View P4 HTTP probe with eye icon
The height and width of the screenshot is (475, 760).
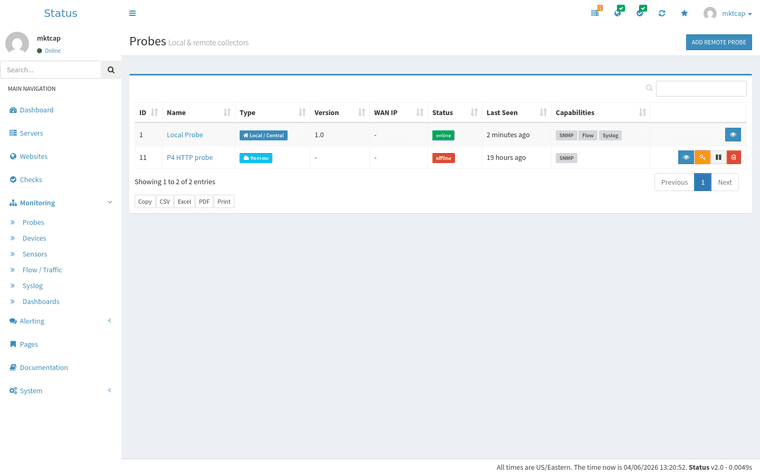(686, 157)
